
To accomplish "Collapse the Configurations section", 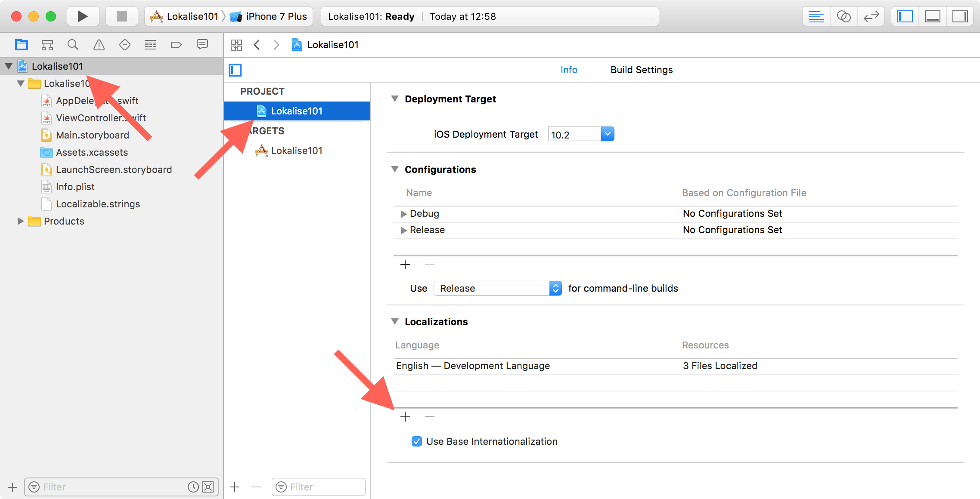I will (x=395, y=169).
